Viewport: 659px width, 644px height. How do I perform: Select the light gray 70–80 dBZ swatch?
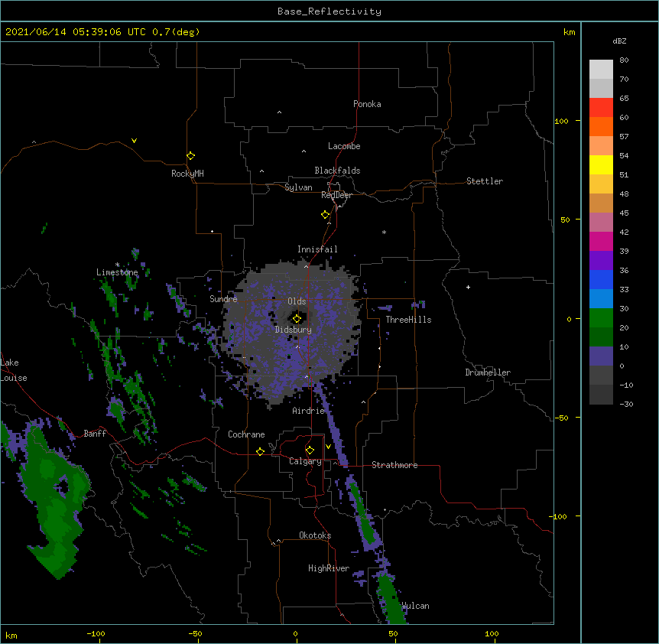(601, 70)
